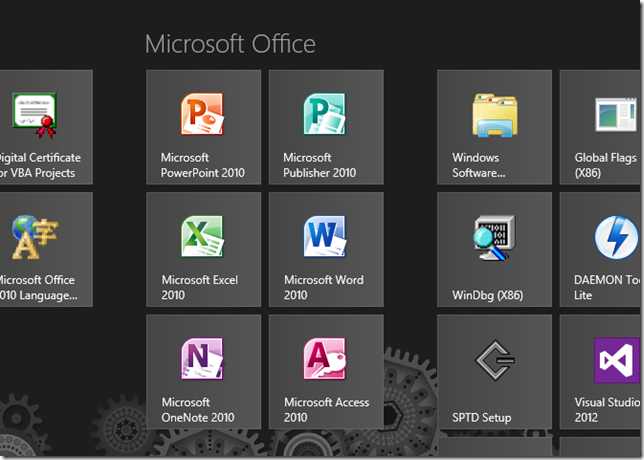Open the Visual Studio 2012 icon
Image resolution: width=644 pixels, height=460 pixels.
coord(617,360)
